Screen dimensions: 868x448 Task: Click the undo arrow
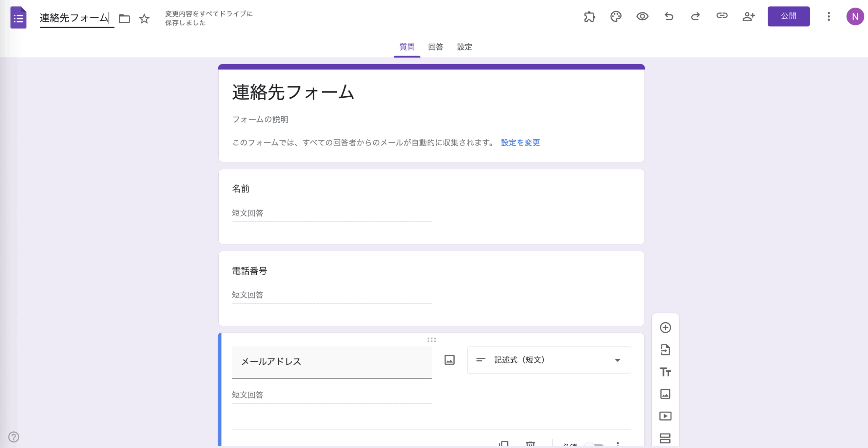pyautogui.click(x=669, y=16)
